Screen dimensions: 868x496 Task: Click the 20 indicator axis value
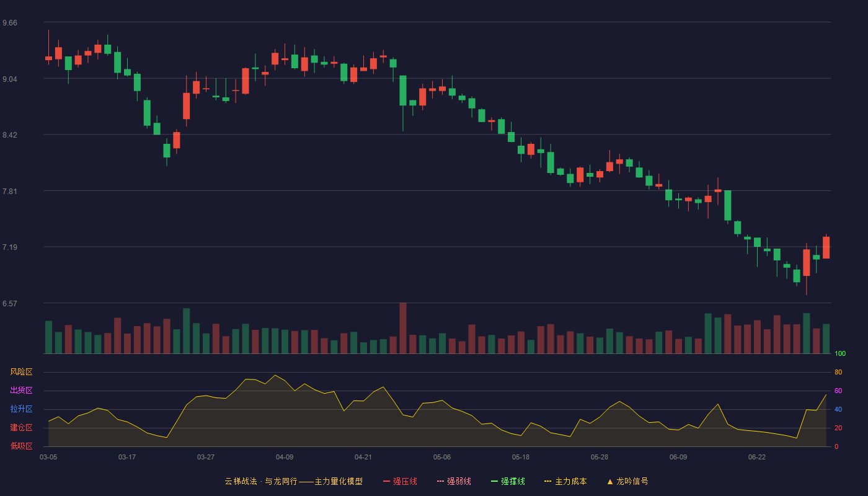[838, 428]
